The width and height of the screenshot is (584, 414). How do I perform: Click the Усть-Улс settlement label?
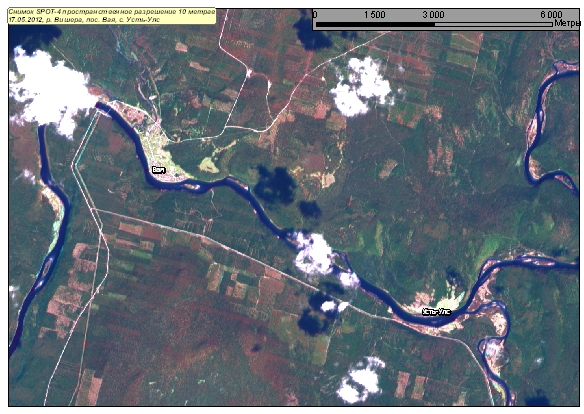pyautogui.click(x=437, y=312)
